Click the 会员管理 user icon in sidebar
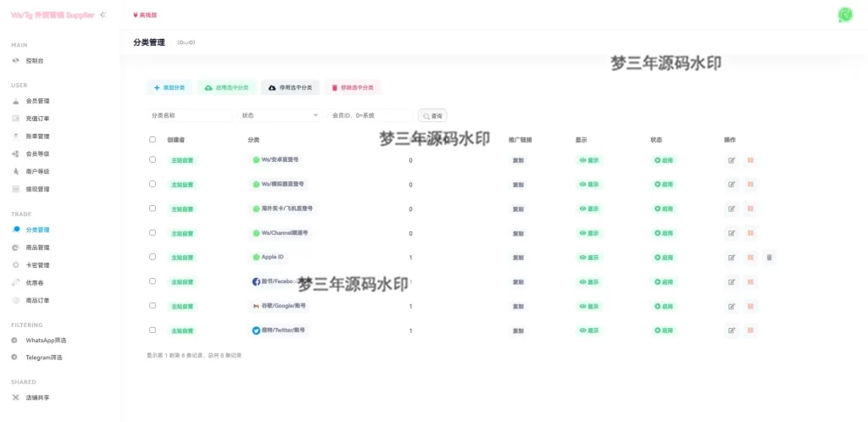 [16, 101]
